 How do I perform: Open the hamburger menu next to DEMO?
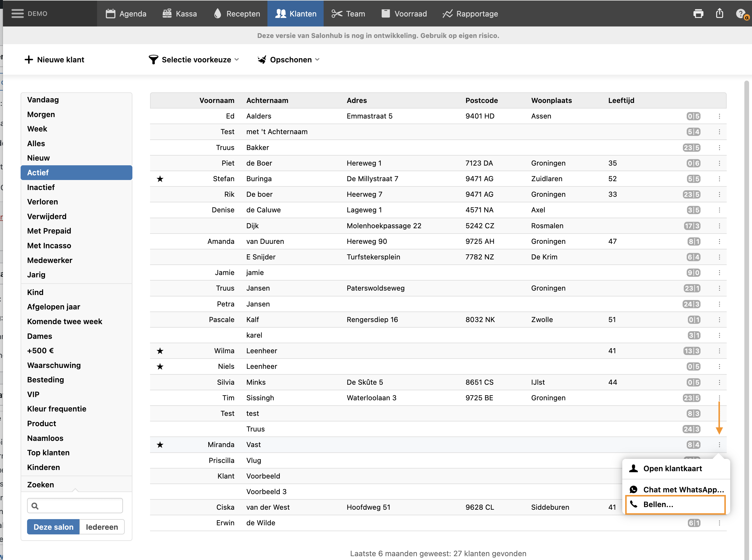click(x=17, y=14)
